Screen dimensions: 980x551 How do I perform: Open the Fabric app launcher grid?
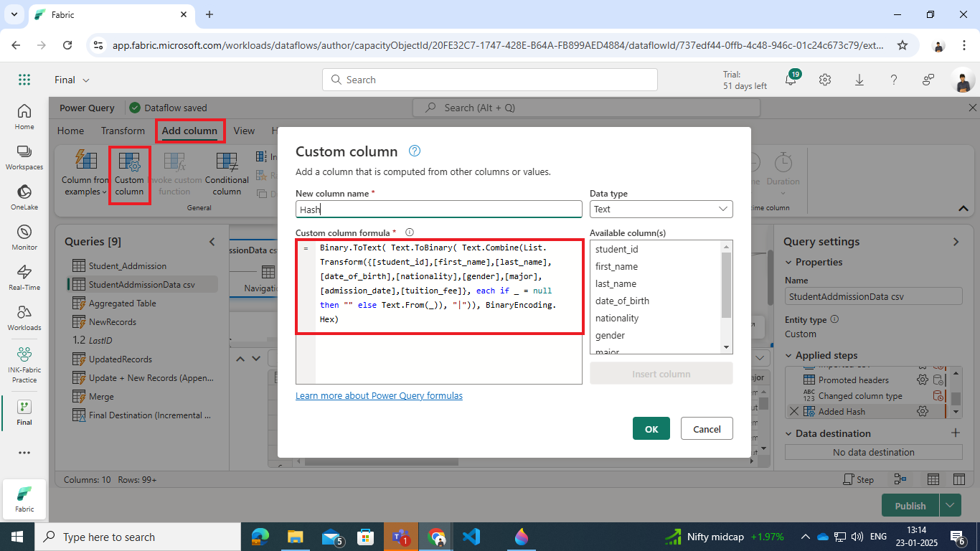(24, 80)
